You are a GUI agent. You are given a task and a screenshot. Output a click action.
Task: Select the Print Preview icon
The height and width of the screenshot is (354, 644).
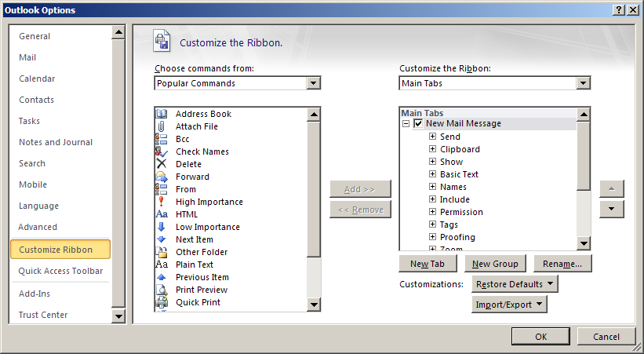point(162,290)
